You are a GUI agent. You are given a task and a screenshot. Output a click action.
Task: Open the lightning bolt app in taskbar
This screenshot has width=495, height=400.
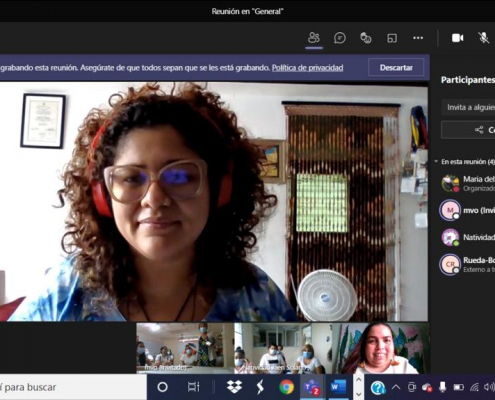[260, 387]
